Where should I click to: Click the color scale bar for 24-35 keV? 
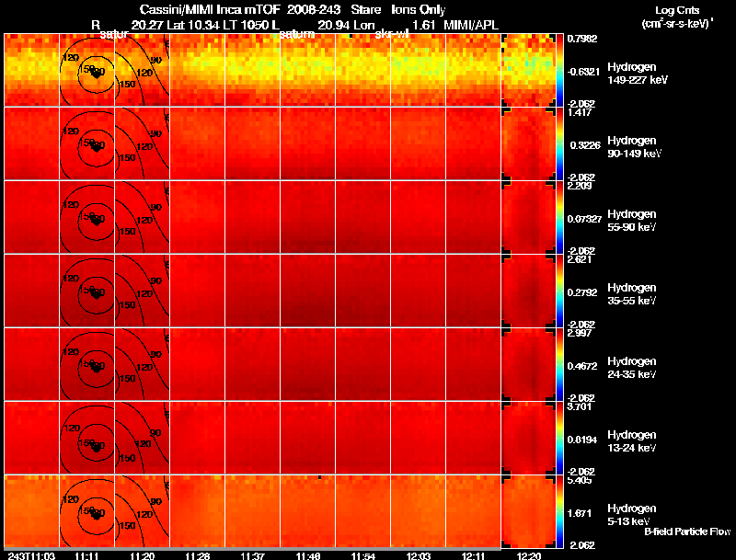pyautogui.click(x=559, y=365)
